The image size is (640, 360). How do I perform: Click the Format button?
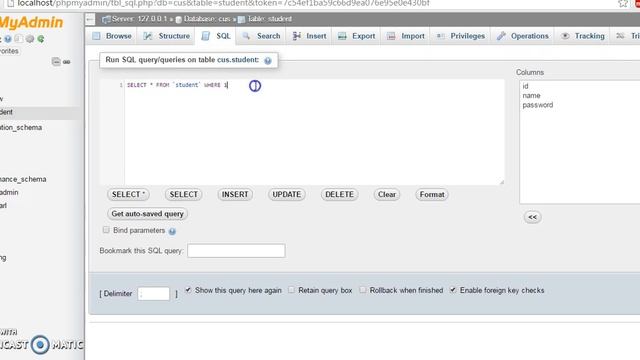[432, 194]
